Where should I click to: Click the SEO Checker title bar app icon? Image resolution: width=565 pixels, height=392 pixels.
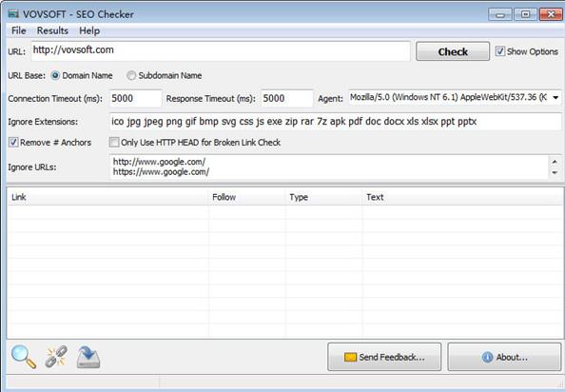click(x=13, y=14)
